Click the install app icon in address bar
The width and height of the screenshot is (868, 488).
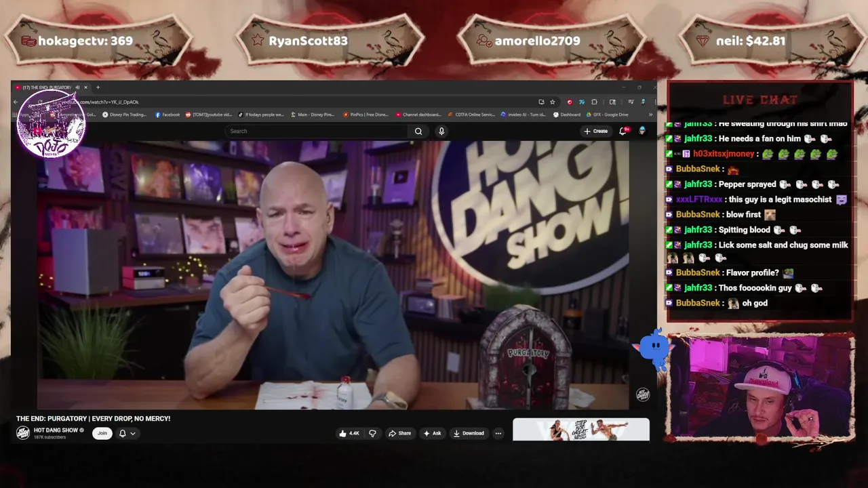pos(541,102)
